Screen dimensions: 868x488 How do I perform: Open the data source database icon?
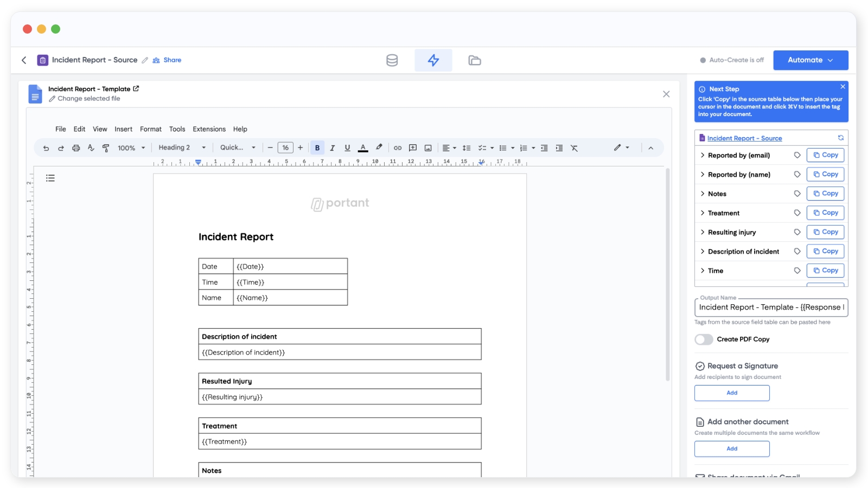point(392,60)
